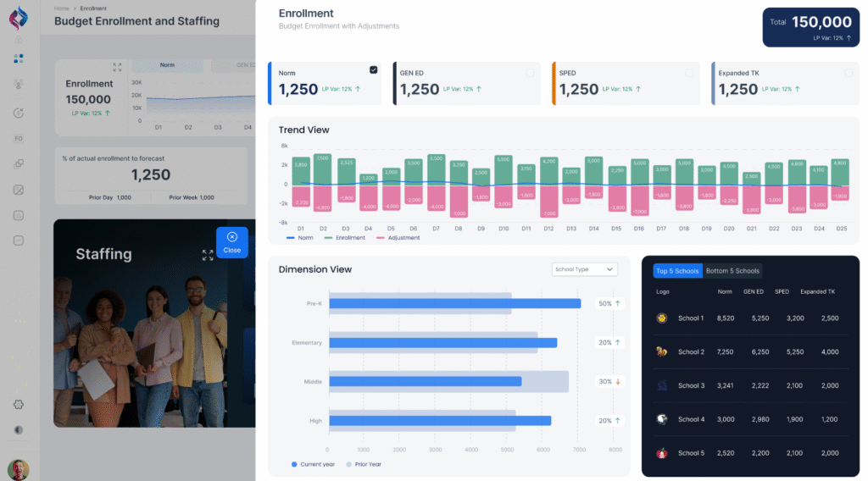Select the Top 5 Schools tab
The width and height of the screenshot is (868, 481).
pyautogui.click(x=677, y=271)
